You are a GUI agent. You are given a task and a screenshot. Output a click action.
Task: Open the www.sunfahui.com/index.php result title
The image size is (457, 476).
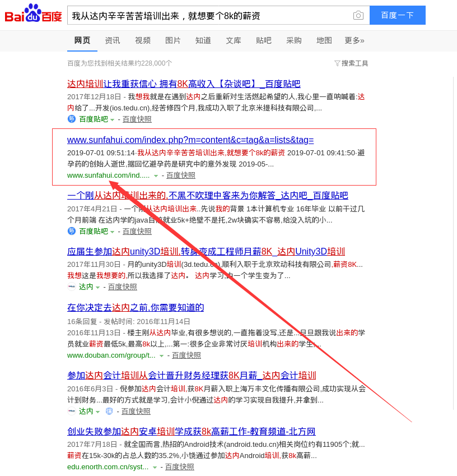click(x=190, y=140)
